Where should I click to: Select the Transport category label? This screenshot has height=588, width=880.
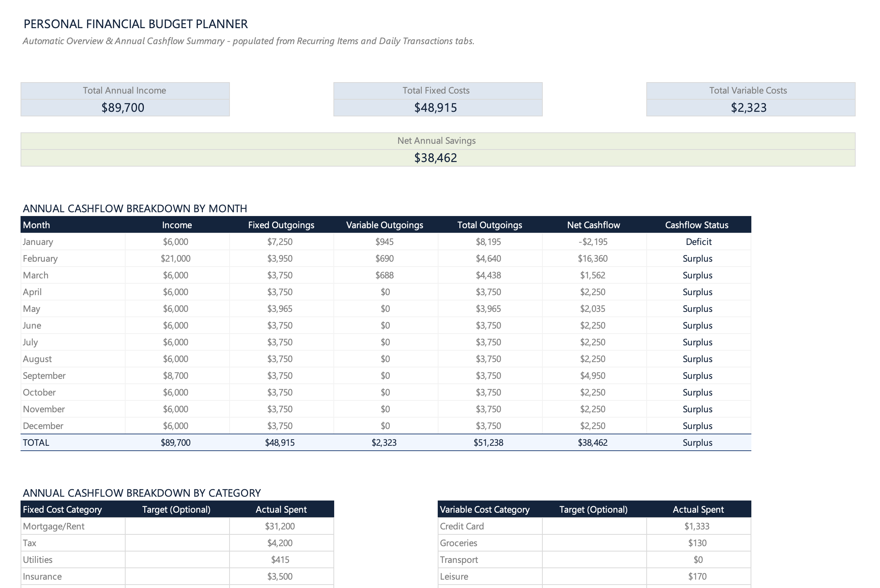[x=459, y=560]
